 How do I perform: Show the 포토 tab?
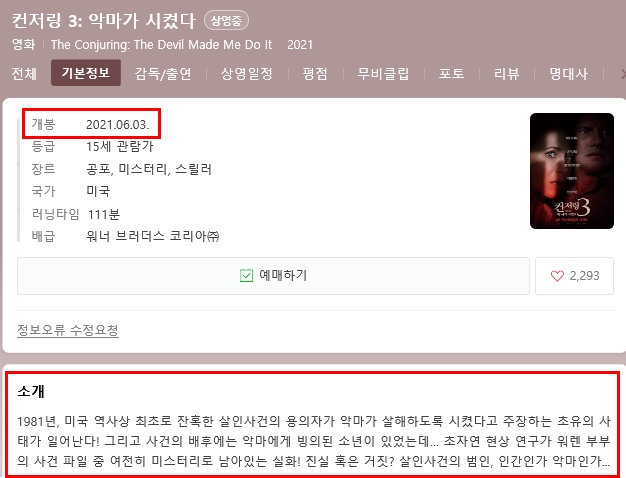pos(452,73)
